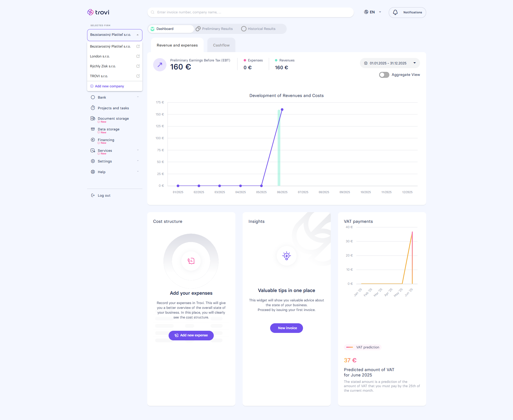
Task: Select the Dashboard view option
Action: [x=171, y=29]
